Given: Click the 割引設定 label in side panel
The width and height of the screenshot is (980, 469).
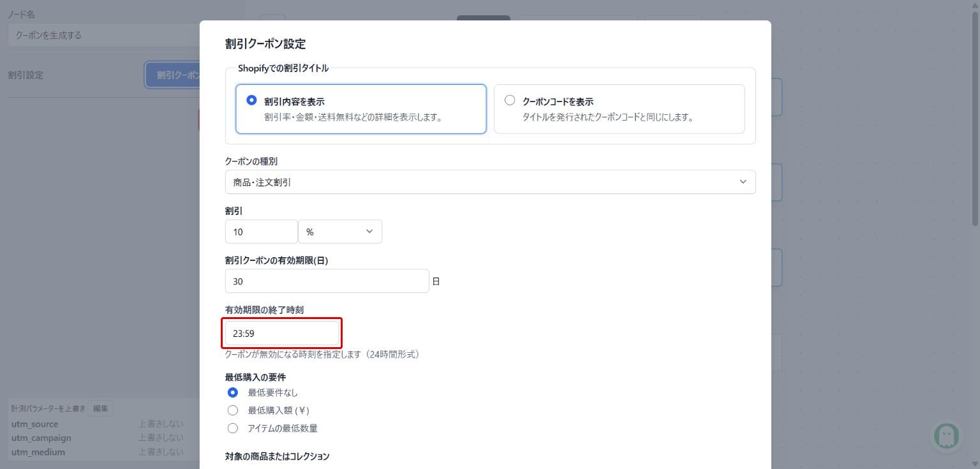Looking at the screenshot, I should point(26,75).
